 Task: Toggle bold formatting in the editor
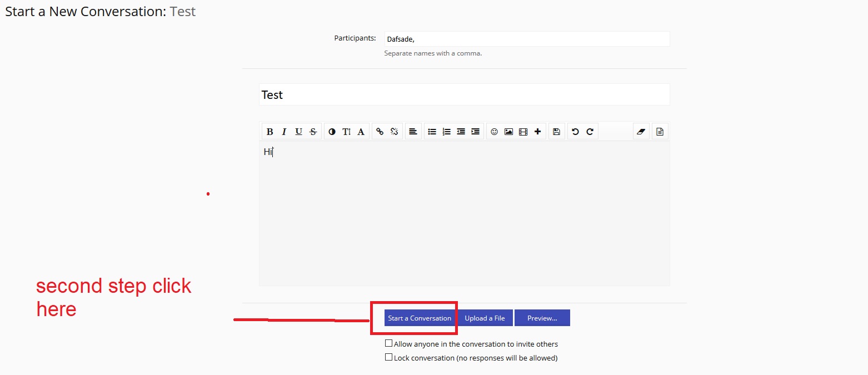(x=270, y=132)
